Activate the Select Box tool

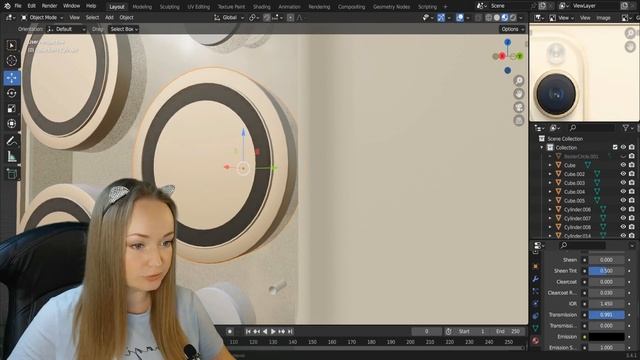click(11, 45)
